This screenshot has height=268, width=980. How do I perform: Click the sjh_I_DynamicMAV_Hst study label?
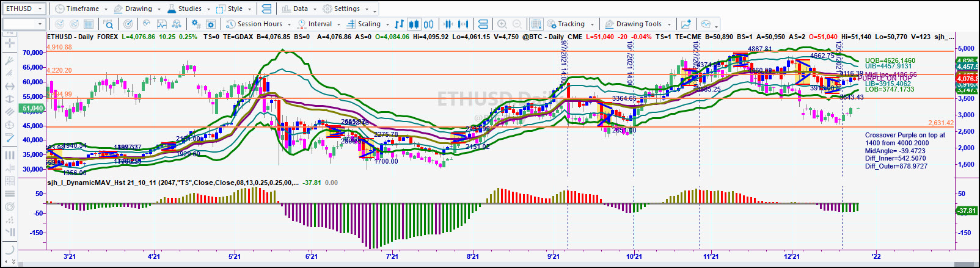pyautogui.click(x=173, y=183)
